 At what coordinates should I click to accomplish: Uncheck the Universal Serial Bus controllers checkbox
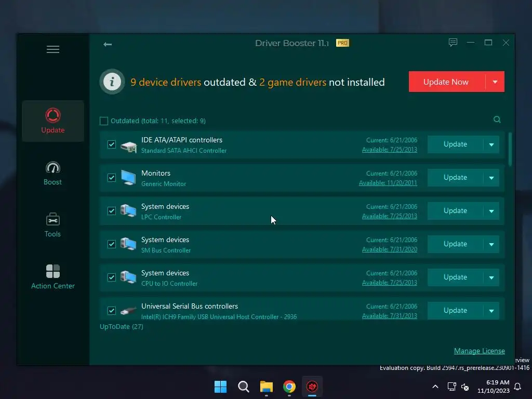point(112,311)
